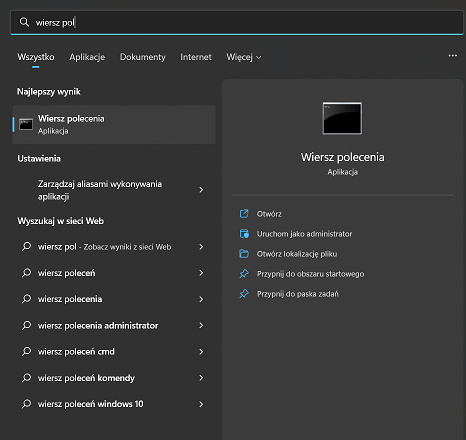This screenshot has height=440, width=466.
Task: Switch to the Dokumenty tab
Action: coord(143,57)
